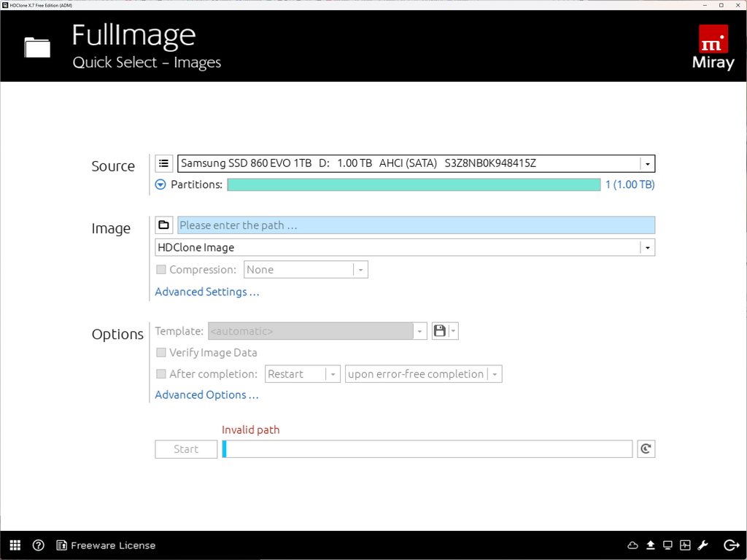Toggle the Compression checkbox
This screenshot has width=747, height=560.
coord(161,270)
